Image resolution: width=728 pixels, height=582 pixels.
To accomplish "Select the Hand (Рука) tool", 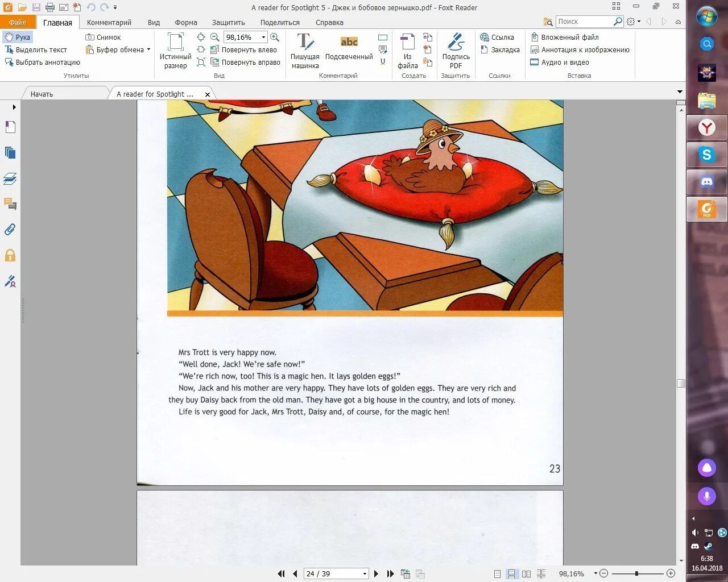I will click(x=18, y=37).
